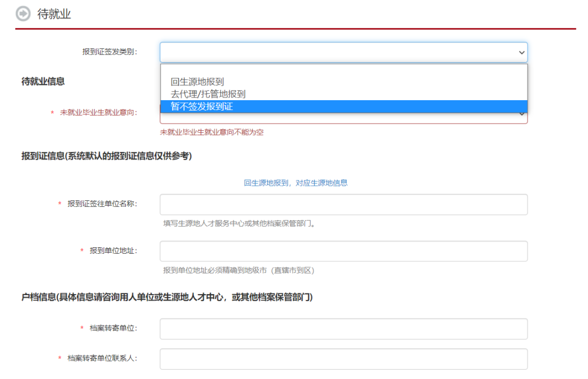Click the 户档信息 section heading
This screenshot has height=379, width=588.
coord(167,297)
